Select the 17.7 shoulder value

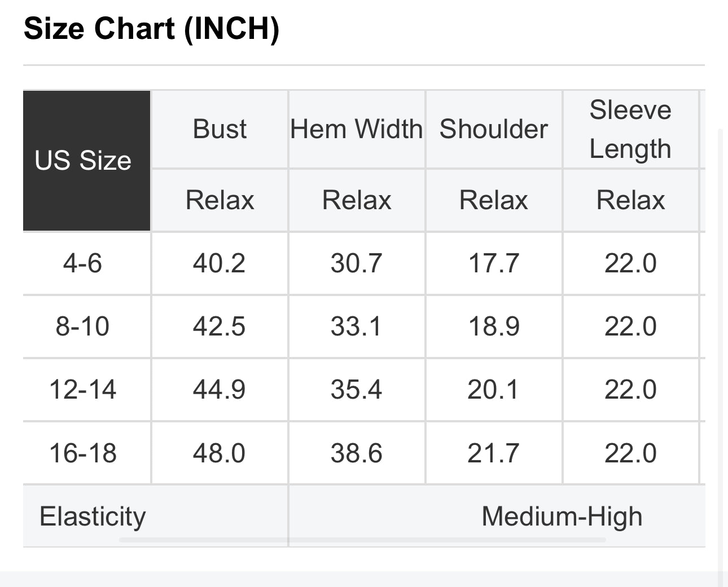494,263
